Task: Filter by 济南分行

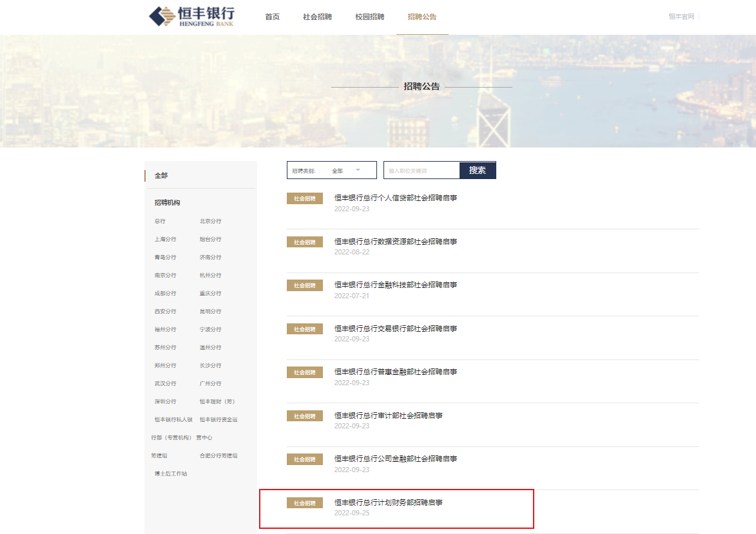Action: click(210, 258)
